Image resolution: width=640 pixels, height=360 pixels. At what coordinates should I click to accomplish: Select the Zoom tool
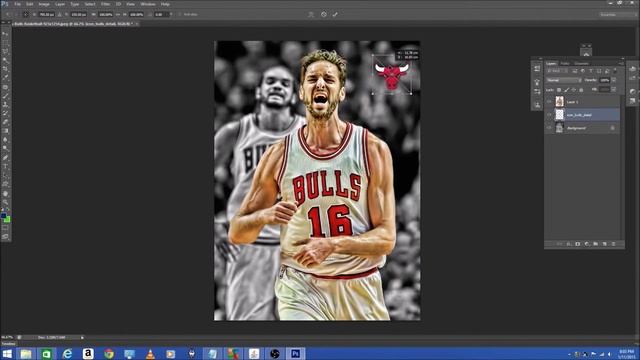tap(6, 202)
